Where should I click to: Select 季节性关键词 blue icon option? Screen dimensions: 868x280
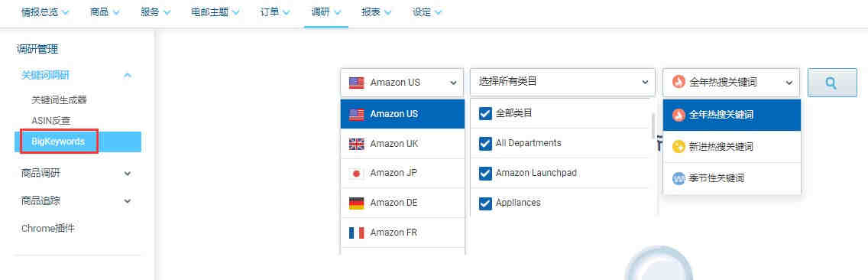[732, 178]
